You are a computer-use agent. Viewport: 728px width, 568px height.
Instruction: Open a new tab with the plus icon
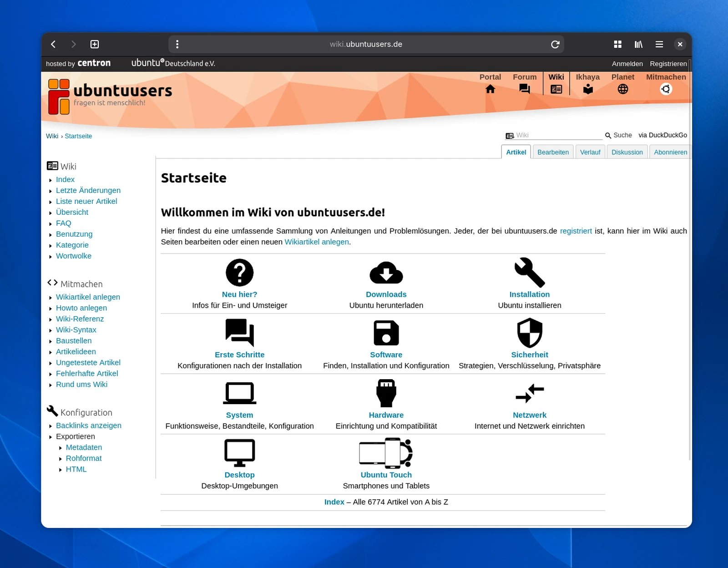coord(95,44)
